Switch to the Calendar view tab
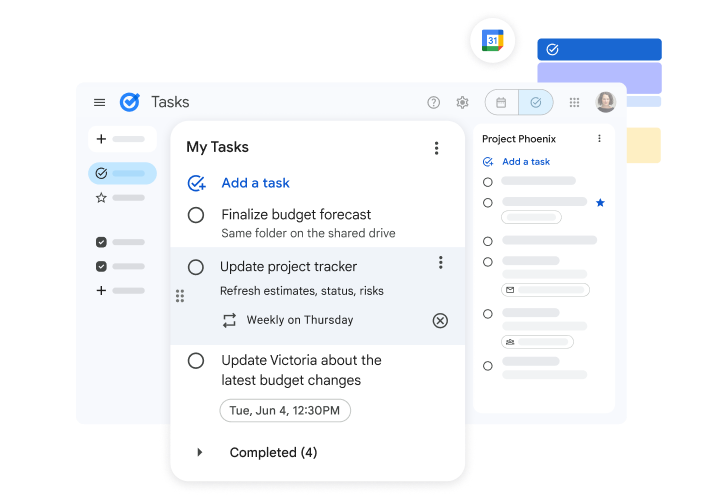720x500 pixels. pyautogui.click(x=501, y=102)
